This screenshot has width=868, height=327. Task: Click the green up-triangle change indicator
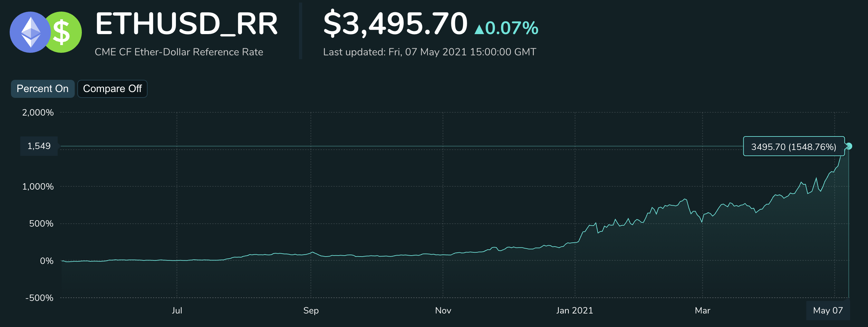[x=479, y=29]
